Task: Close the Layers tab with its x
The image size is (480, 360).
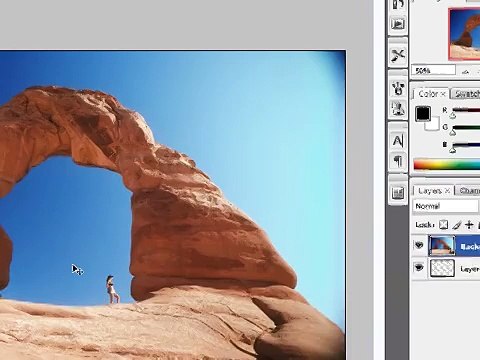Action: (x=447, y=191)
